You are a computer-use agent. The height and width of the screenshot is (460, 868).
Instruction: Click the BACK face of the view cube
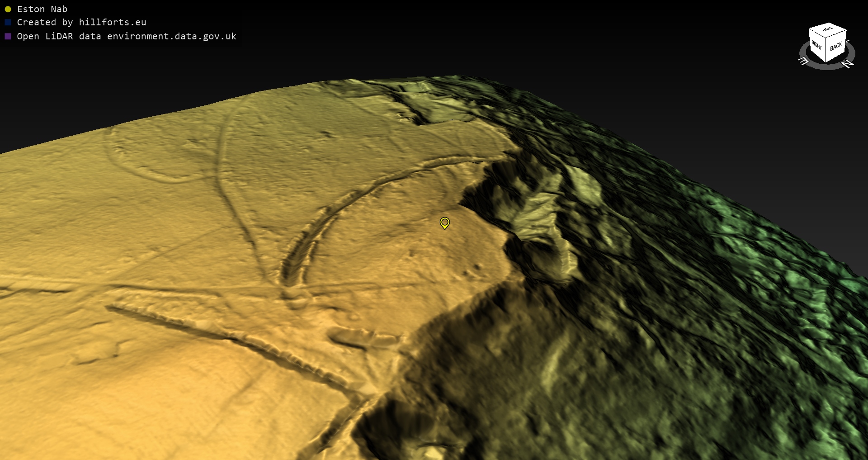836,46
